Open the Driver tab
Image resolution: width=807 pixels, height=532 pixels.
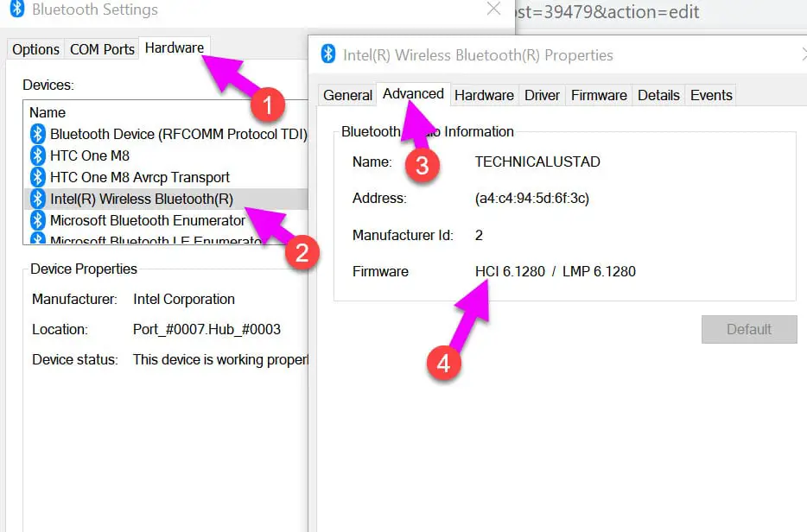point(542,95)
